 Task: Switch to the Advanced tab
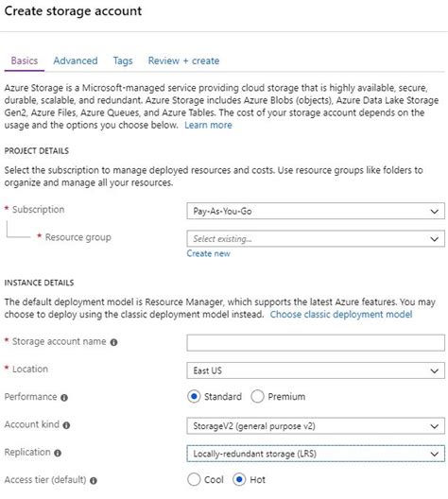tap(76, 60)
